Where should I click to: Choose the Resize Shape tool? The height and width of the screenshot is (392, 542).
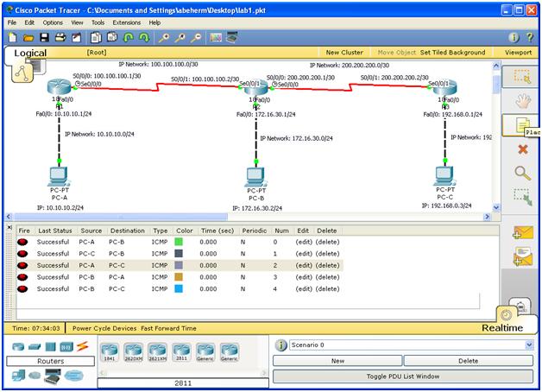click(x=522, y=197)
